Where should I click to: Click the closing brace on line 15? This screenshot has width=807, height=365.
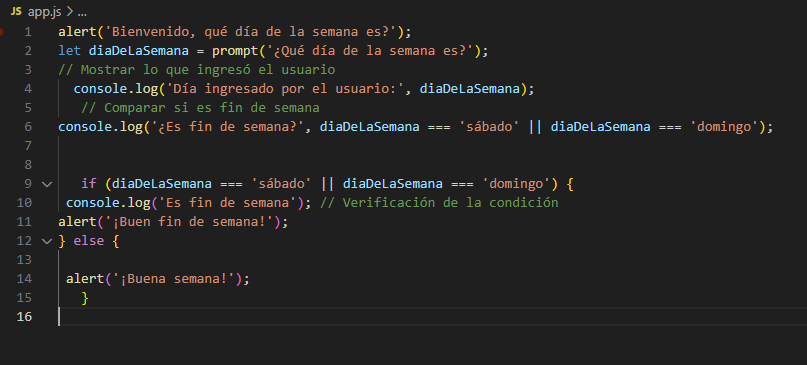point(85,298)
